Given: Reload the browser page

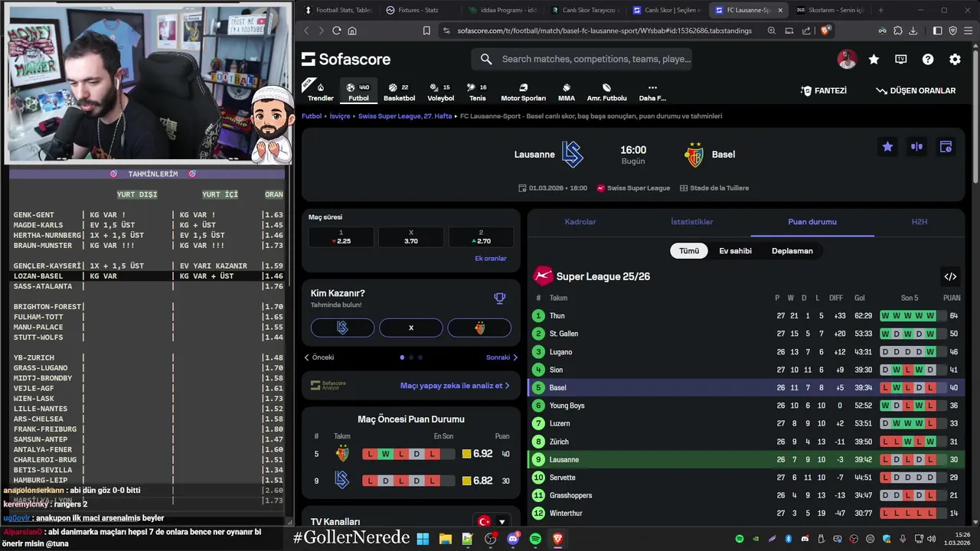Looking at the screenshot, I should (336, 31).
